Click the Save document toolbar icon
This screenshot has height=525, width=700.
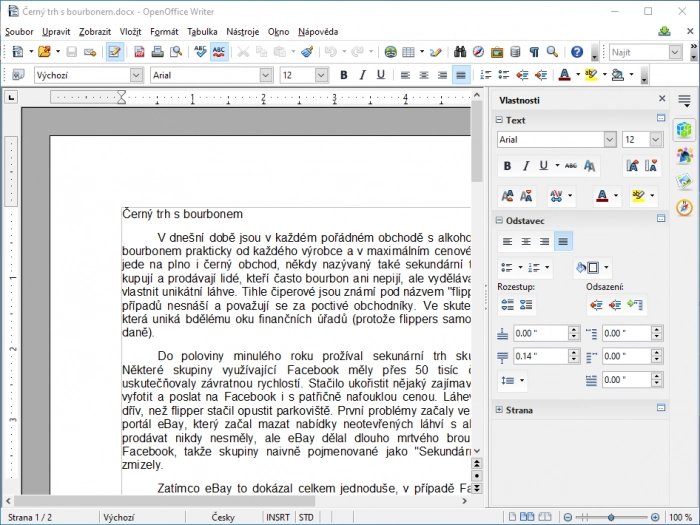point(71,52)
